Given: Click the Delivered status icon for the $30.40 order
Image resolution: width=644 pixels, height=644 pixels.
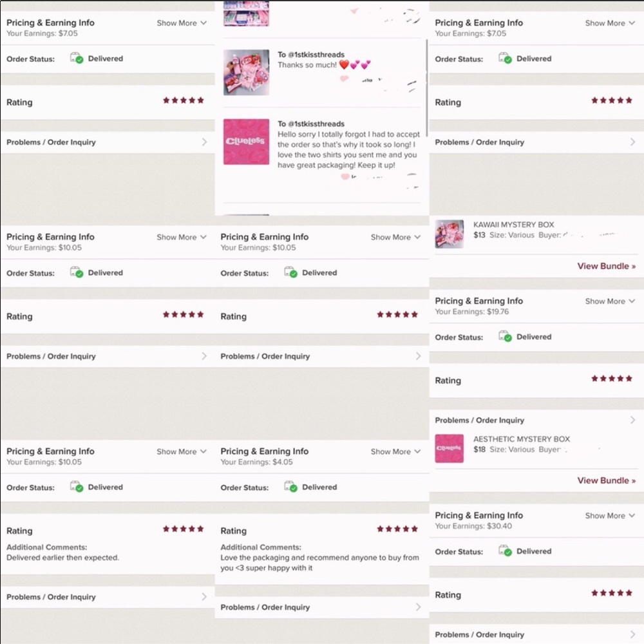Looking at the screenshot, I should tap(505, 551).
